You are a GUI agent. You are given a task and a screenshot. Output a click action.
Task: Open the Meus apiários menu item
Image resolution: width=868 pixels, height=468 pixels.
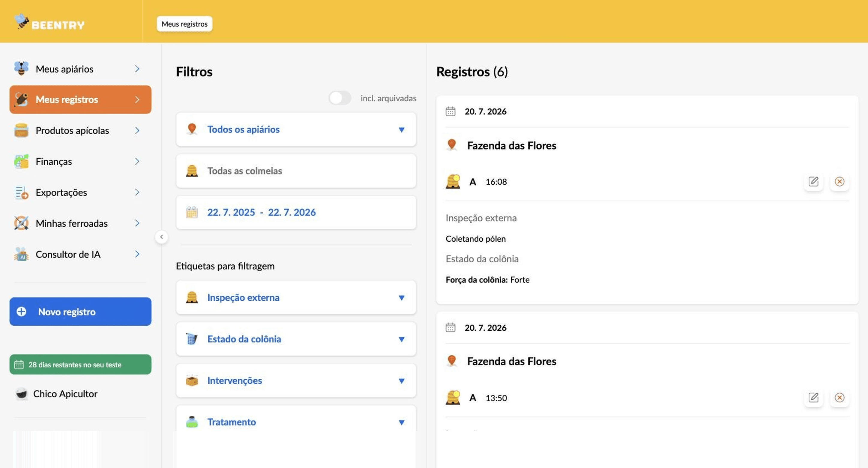click(80, 69)
